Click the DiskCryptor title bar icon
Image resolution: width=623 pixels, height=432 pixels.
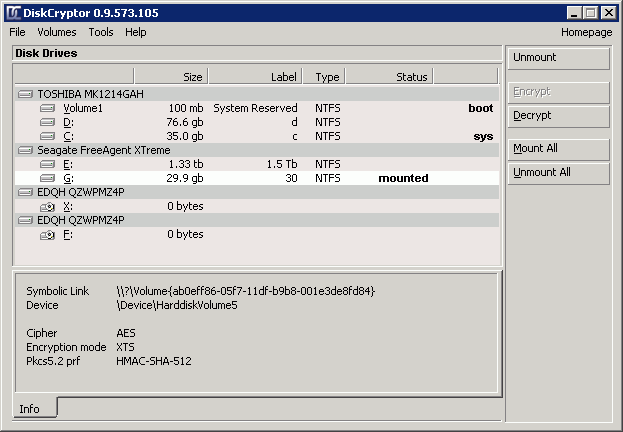pos(13,12)
